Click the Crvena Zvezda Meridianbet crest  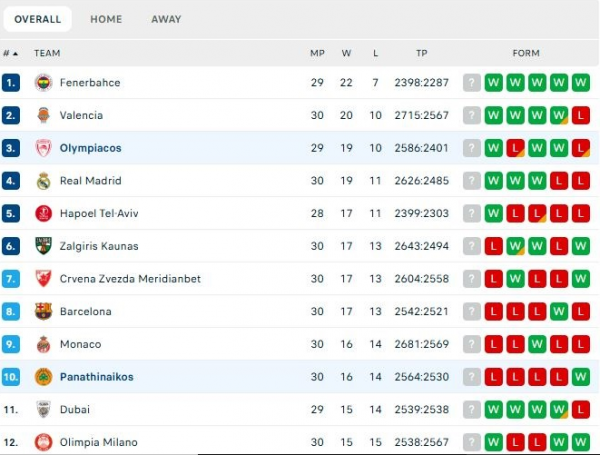[x=43, y=279]
